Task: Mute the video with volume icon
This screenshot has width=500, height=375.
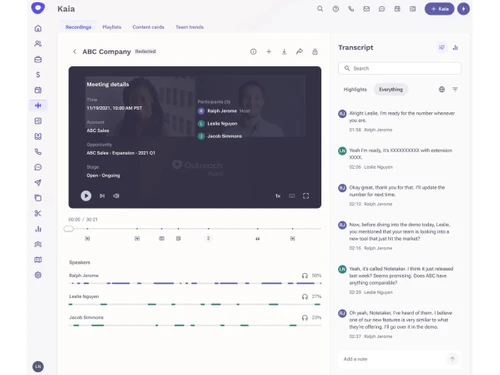Action: coord(116,196)
